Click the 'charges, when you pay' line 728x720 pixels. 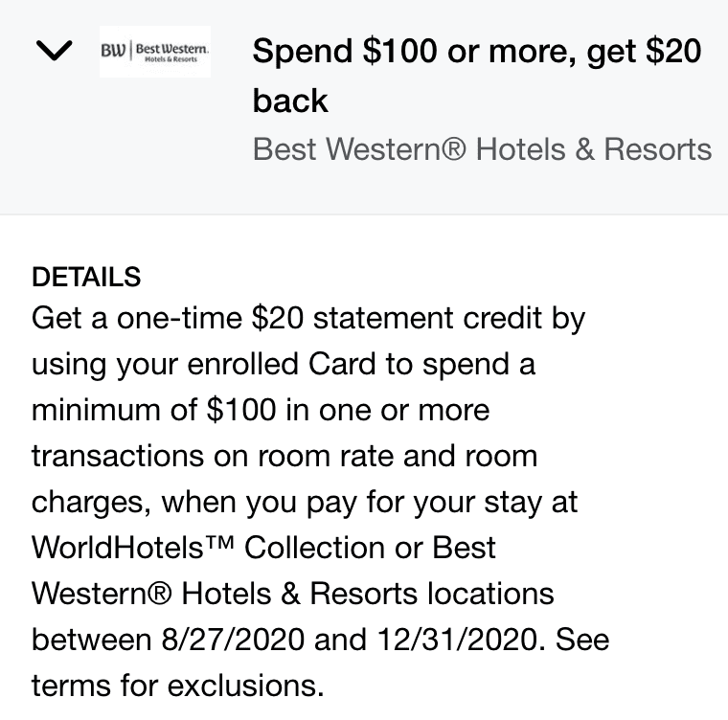304,504
